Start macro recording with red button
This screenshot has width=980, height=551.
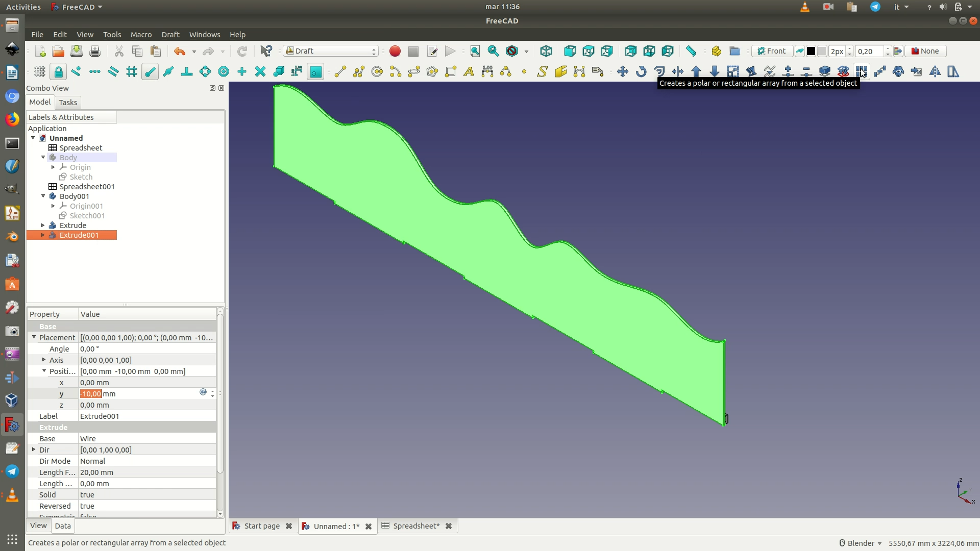(x=395, y=51)
